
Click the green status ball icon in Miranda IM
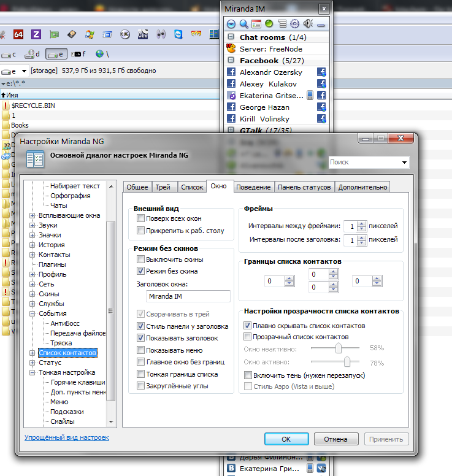(x=269, y=23)
